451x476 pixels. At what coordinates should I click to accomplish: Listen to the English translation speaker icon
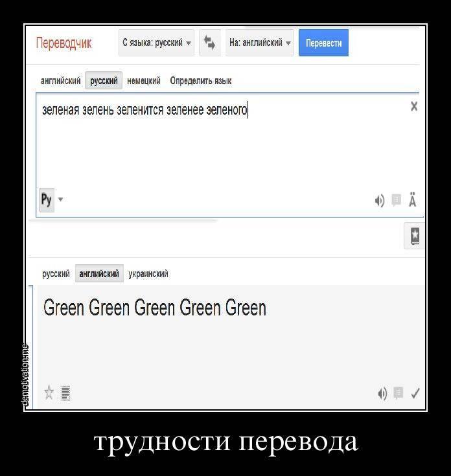coord(382,394)
